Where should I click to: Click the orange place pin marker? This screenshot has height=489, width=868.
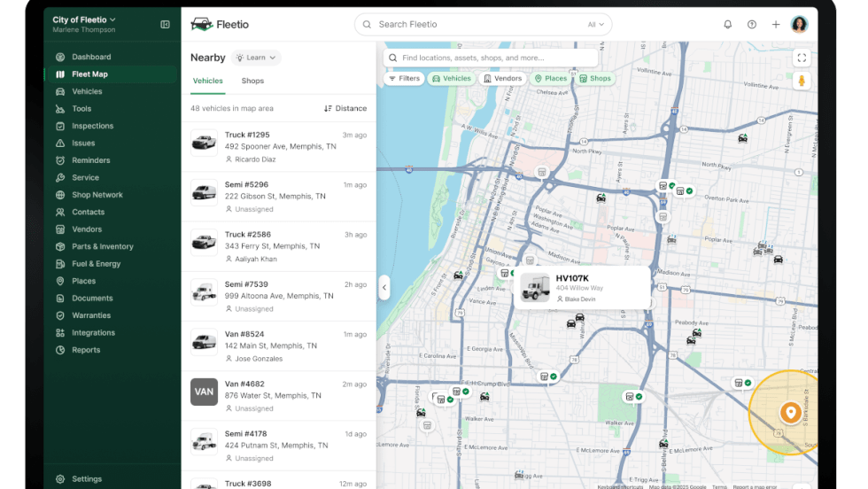(790, 413)
